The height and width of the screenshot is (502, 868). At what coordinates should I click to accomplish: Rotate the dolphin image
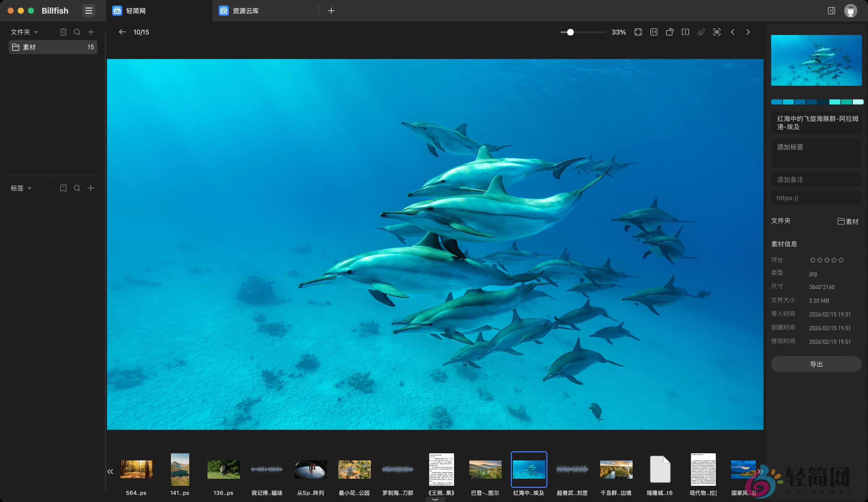(670, 32)
